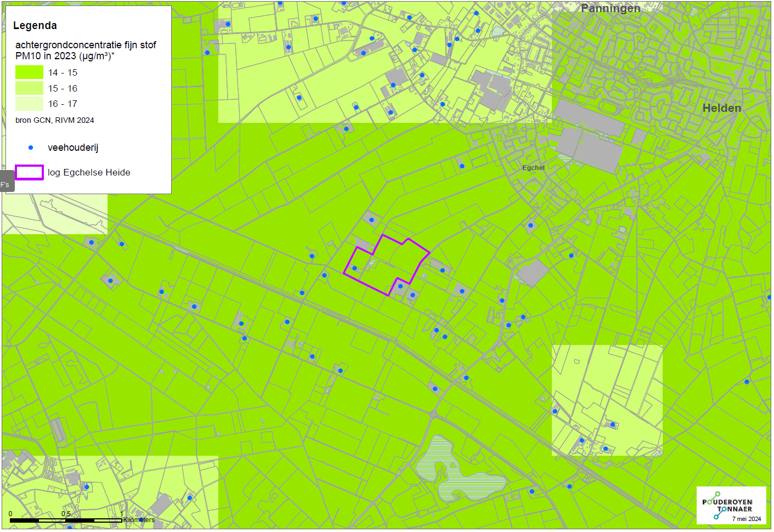Click the Kilometers unit label on scale bar
774x532 pixels.
point(139,520)
